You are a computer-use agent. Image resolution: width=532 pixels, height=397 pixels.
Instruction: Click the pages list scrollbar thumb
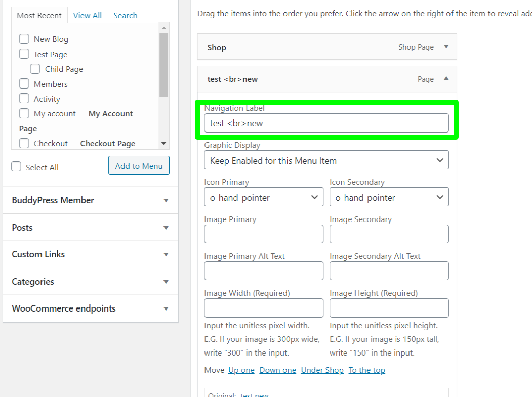(164, 65)
